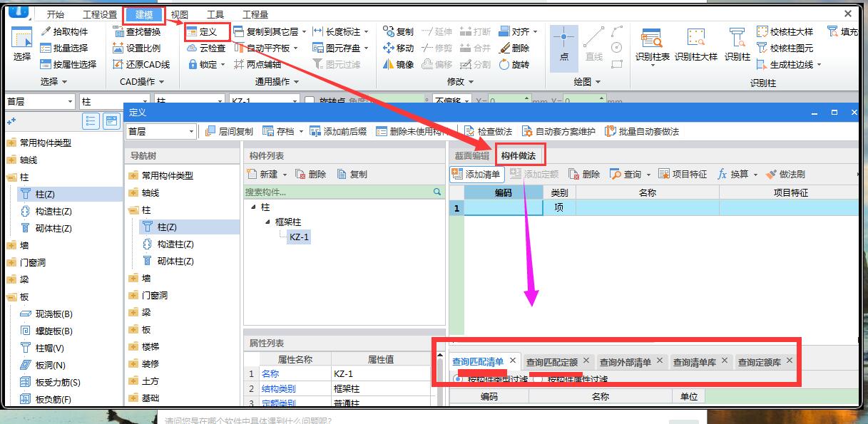This screenshot has width=868, height=424.
Task: Click the 项目特征 item features tool
Action: 683,174
